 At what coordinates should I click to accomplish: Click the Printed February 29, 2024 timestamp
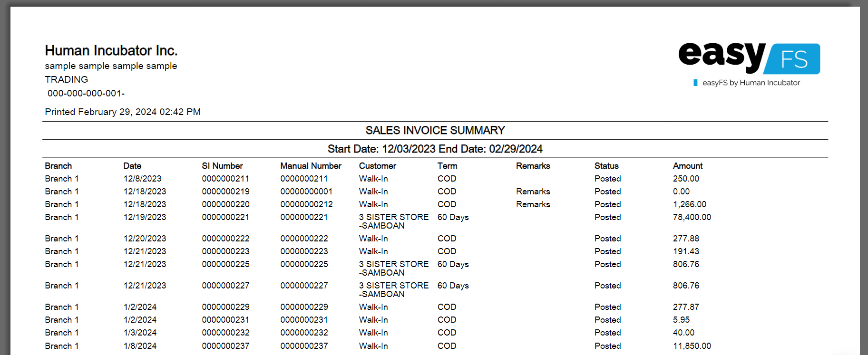123,112
